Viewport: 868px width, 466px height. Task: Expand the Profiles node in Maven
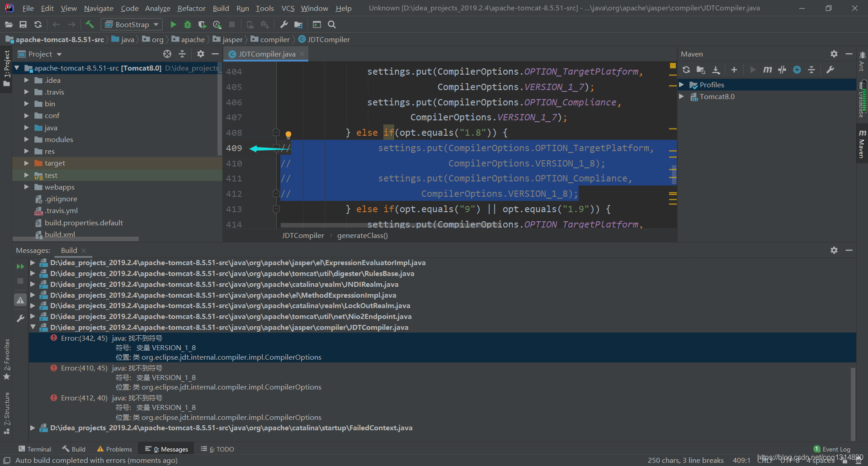tap(681, 85)
